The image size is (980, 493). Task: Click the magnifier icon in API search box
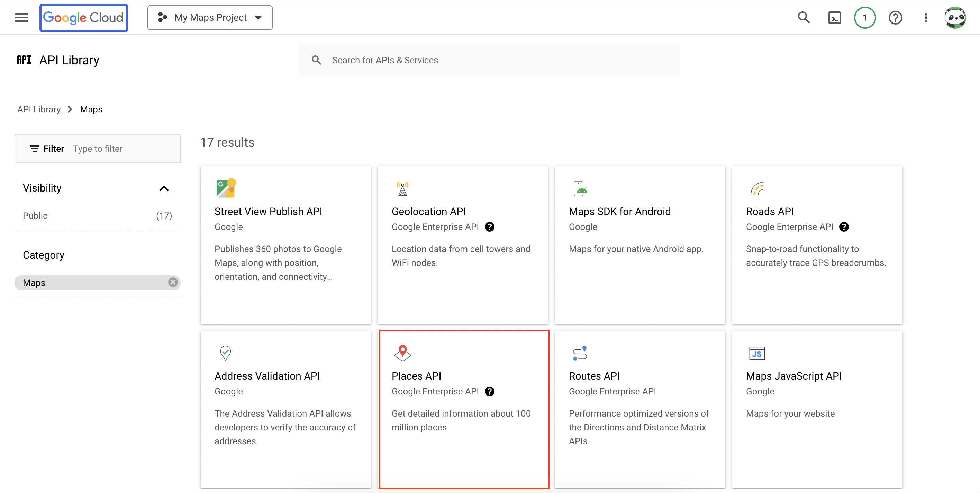pos(316,60)
